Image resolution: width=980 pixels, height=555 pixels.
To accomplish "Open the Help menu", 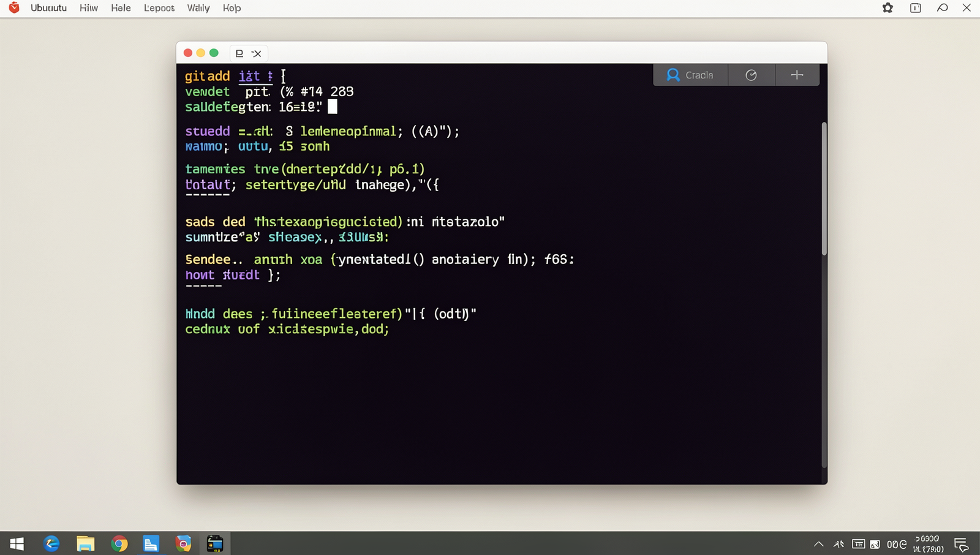I will click(232, 8).
